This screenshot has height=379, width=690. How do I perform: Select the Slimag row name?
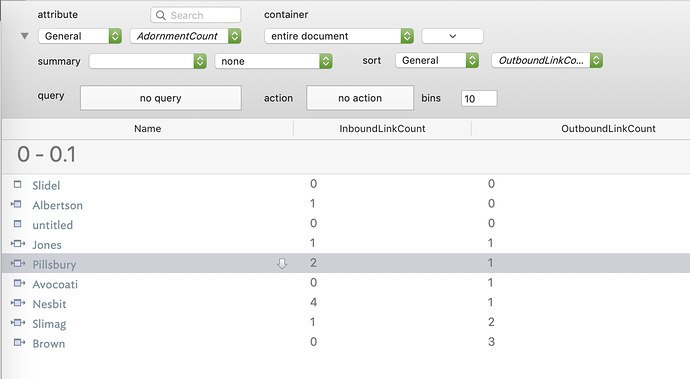pos(49,324)
